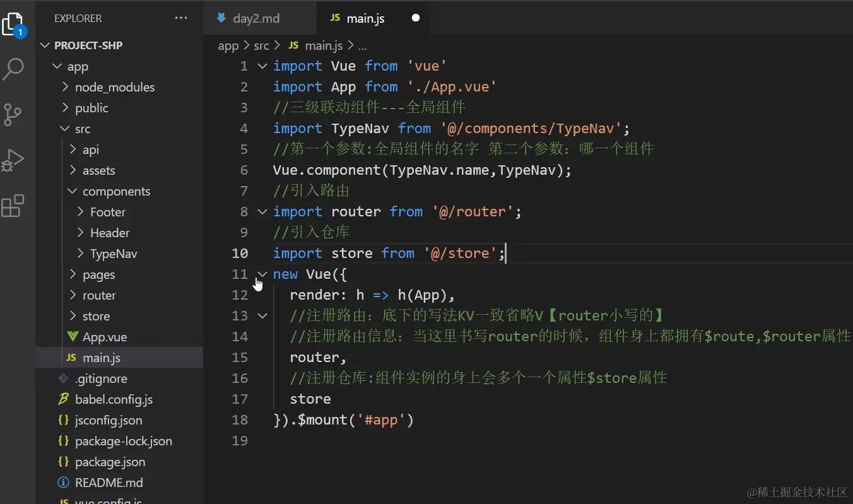
Task: Open the Extensions view
Action: [13, 206]
